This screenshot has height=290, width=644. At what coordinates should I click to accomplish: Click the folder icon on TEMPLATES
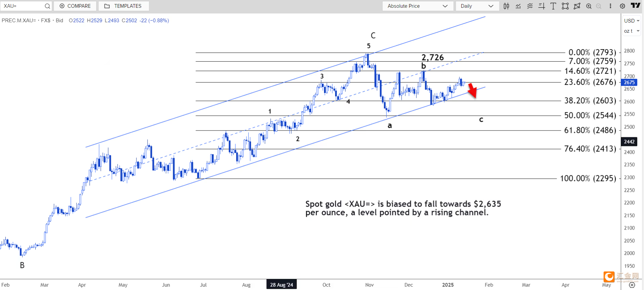107,6
